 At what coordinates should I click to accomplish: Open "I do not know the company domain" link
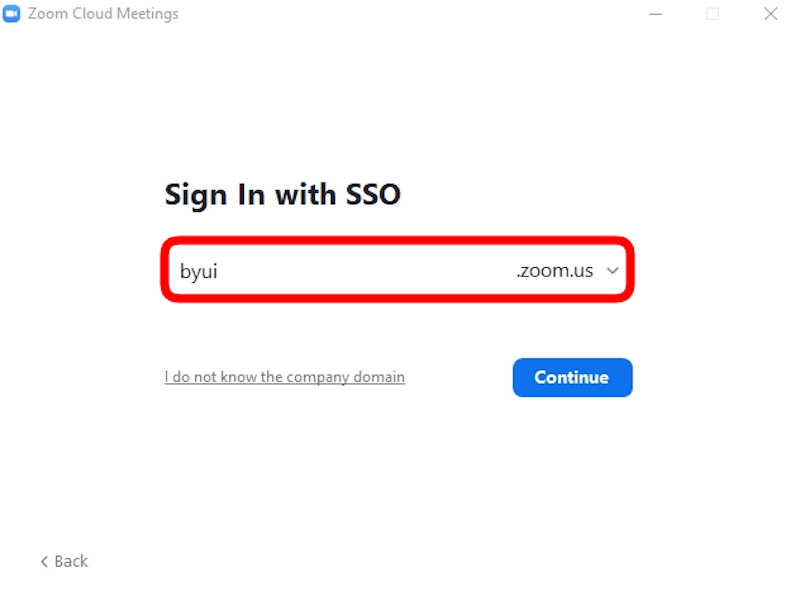pos(284,377)
